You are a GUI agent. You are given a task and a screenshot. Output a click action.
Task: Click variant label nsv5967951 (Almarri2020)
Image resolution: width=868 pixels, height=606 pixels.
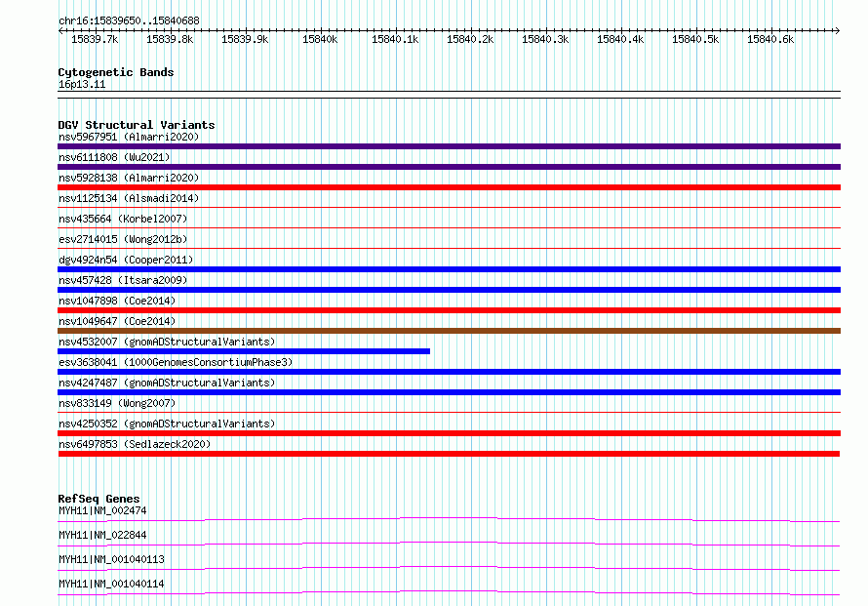129,137
